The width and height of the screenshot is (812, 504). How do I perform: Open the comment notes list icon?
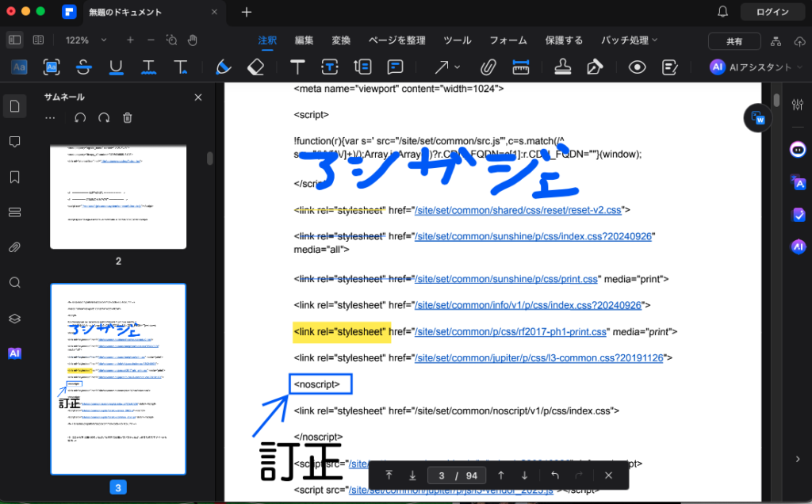(669, 67)
